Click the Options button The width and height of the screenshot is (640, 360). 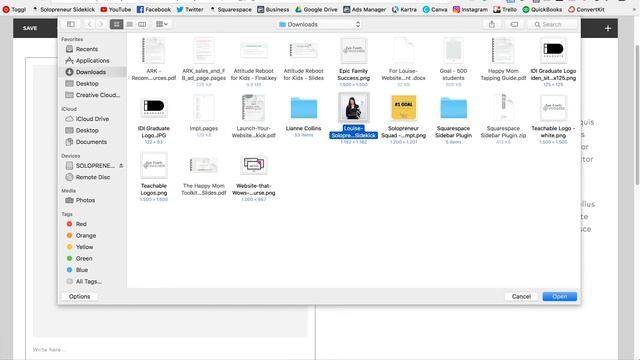[80, 296]
